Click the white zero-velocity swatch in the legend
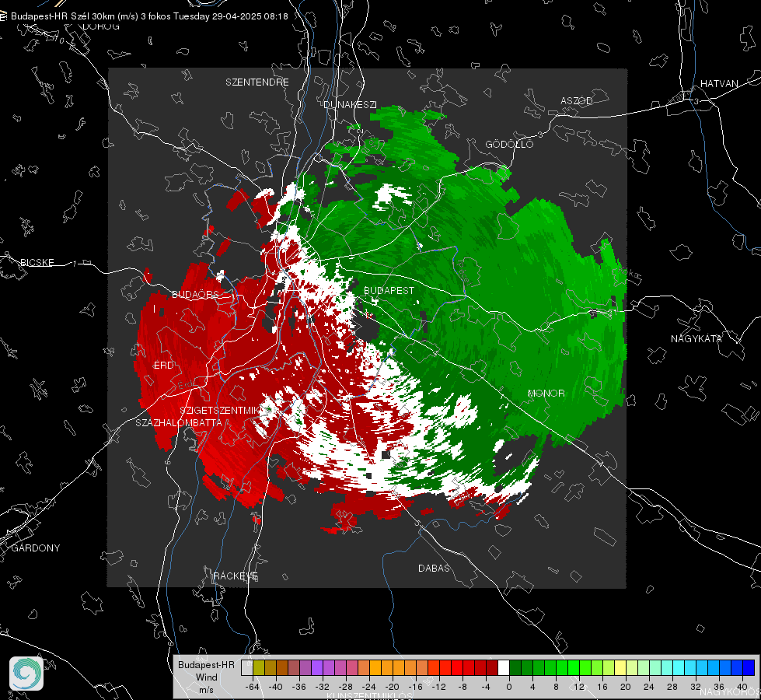 pos(504,668)
